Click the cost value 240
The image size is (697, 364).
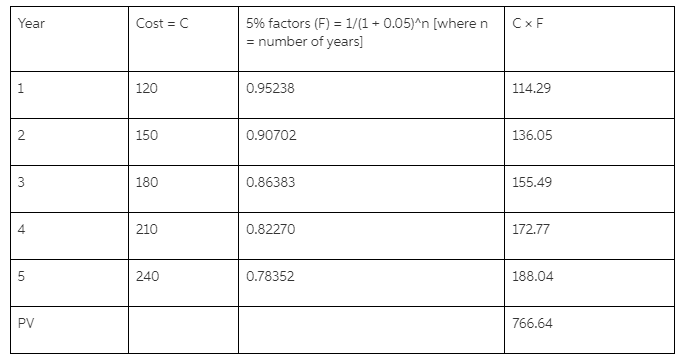pyautogui.click(x=147, y=276)
